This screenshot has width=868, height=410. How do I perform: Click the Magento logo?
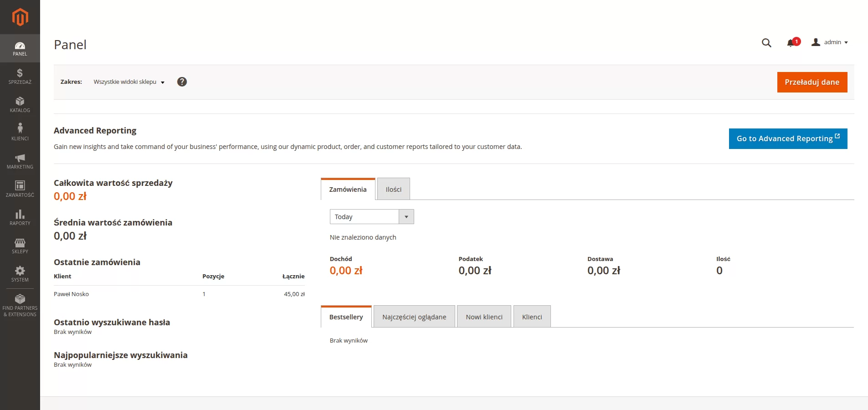(20, 17)
